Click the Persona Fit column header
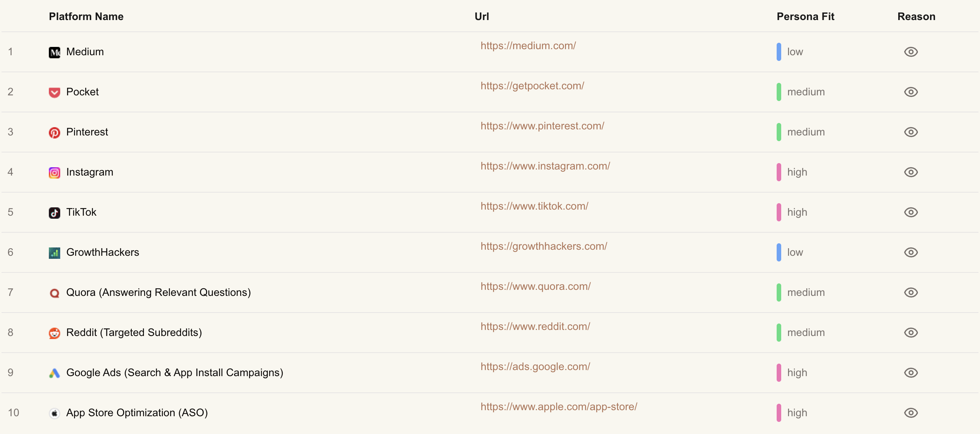The width and height of the screenshot is (980, 434). [805, 16]
